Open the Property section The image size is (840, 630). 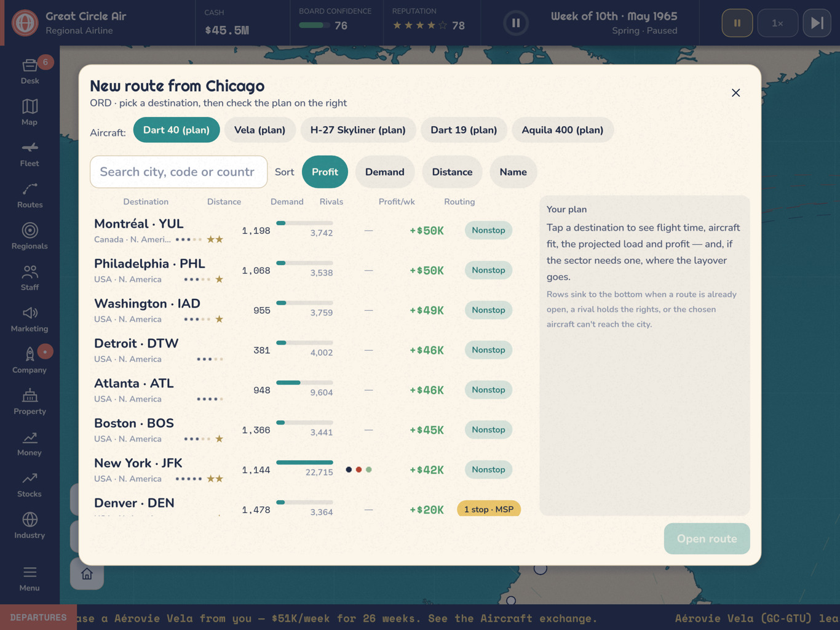tap(30, 401)
